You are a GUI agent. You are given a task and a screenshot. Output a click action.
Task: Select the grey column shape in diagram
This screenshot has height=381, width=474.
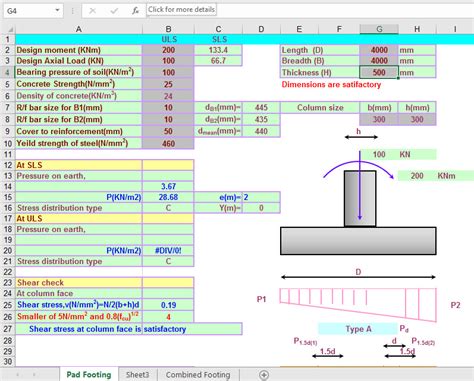click(x=360, y=199)
